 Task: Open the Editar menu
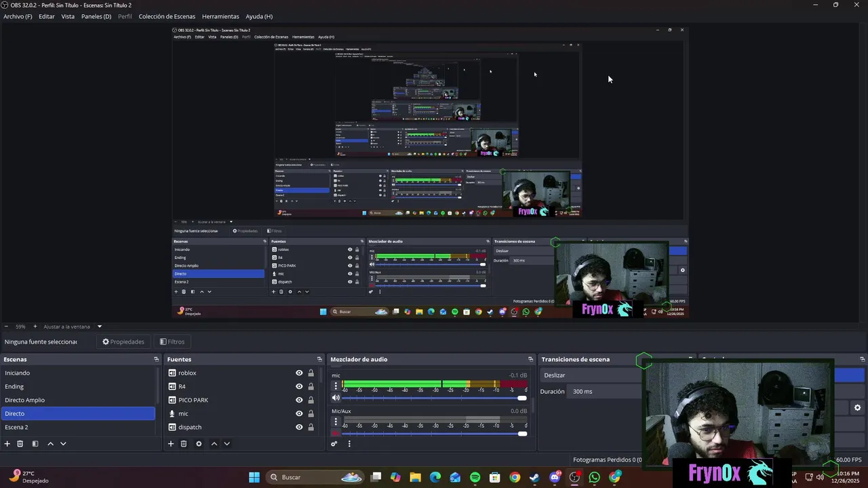tap(47, 16)
